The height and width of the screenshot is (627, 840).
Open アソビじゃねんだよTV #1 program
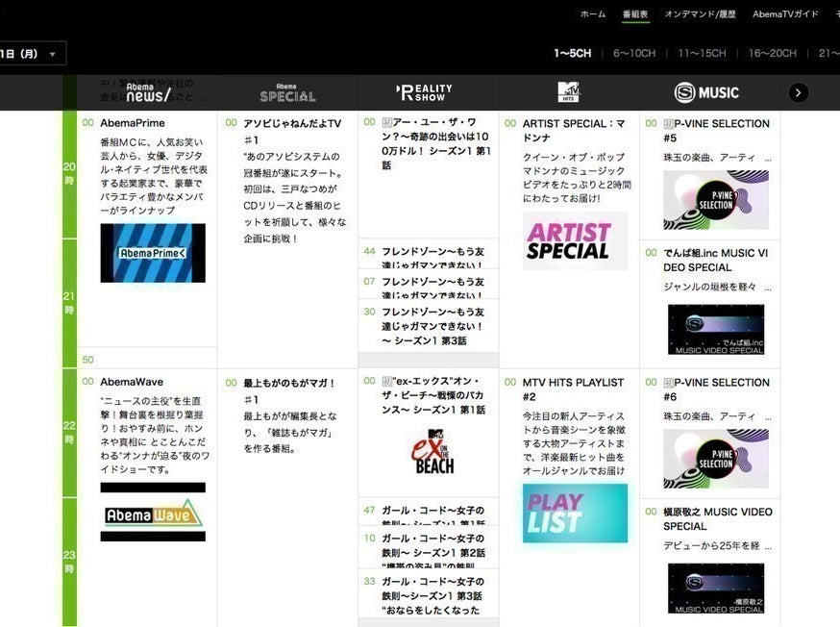[292, 132]
